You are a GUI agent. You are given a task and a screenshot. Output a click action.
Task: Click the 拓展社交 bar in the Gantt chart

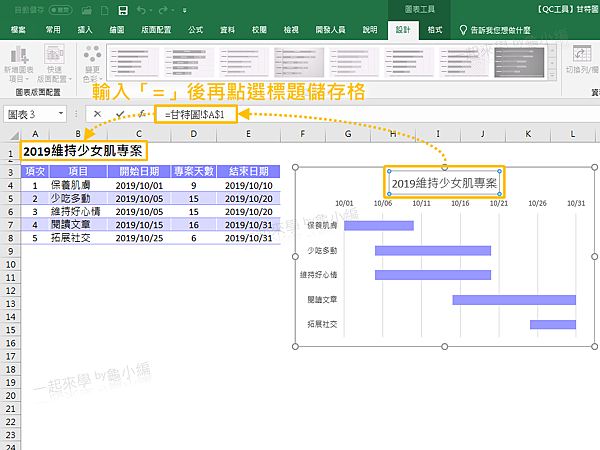(553, 324)
